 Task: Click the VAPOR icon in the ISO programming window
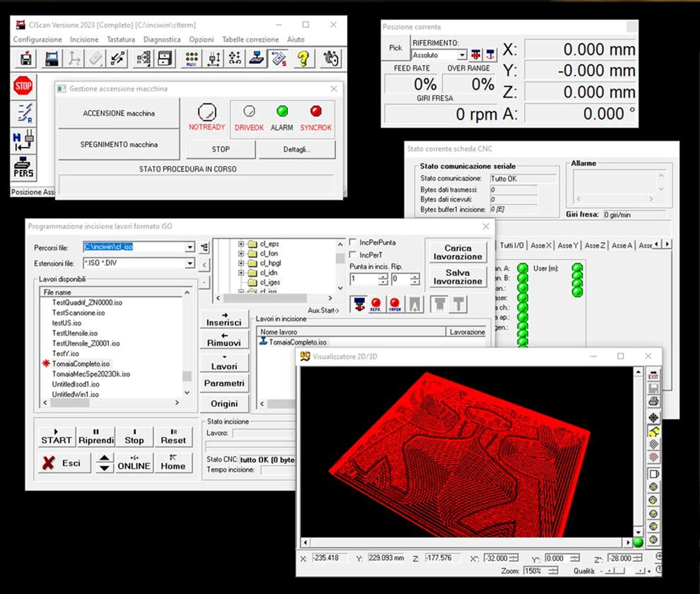point(395,304)
